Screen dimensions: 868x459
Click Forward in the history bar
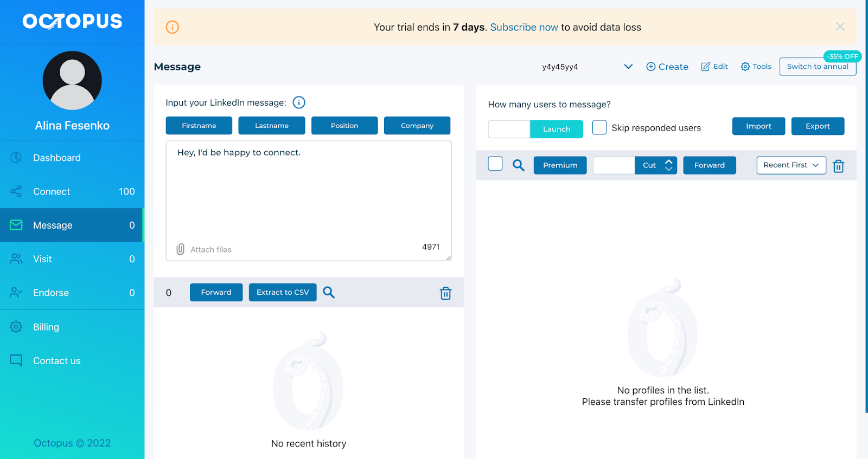coord(216,293)
